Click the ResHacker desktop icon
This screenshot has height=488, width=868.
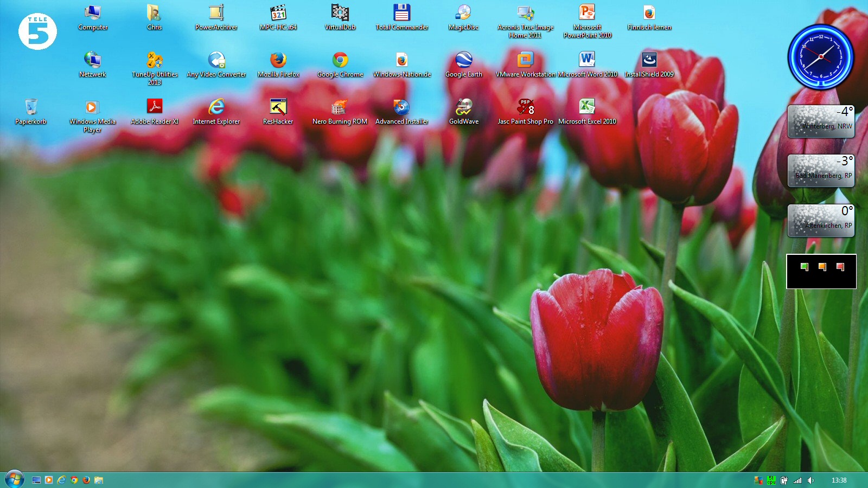(x=278, y=107)
